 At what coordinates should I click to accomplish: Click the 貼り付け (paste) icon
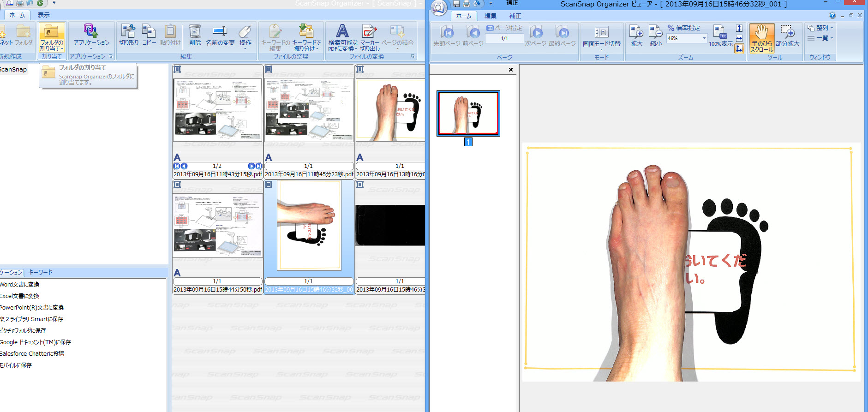click(x=170, y=36)
